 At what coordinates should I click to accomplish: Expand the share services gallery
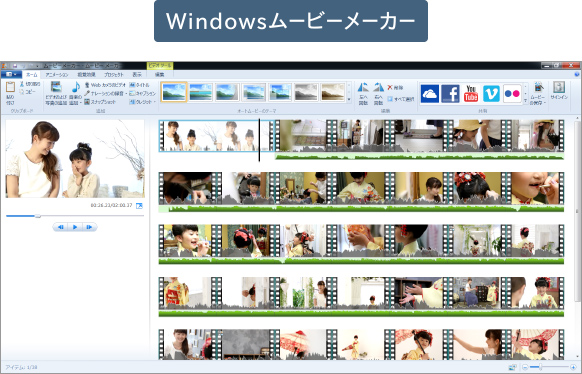coord(525,101)
